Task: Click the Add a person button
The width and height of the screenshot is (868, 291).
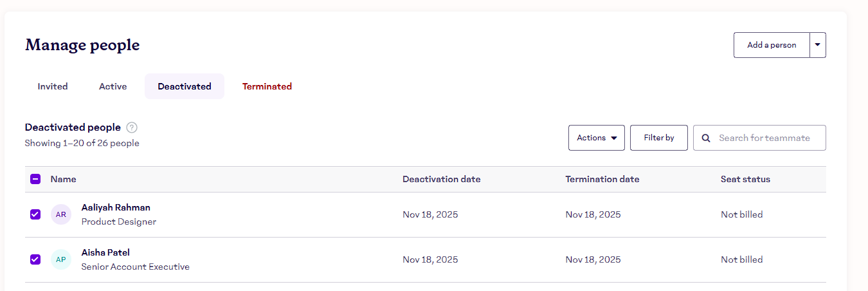Action: coord(771,45)
